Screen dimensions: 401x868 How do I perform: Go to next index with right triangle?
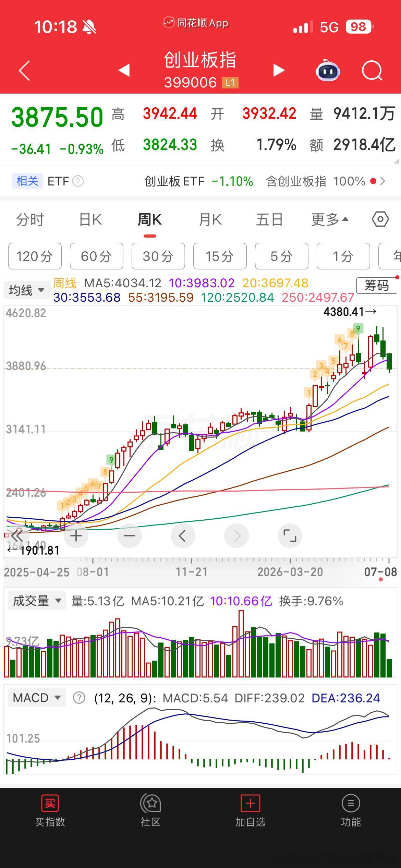[279, 70]
